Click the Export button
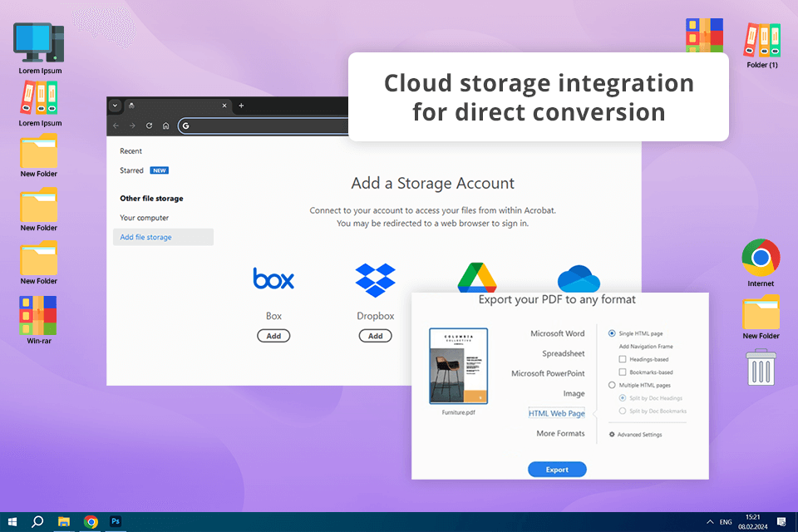 pos(557,470)
